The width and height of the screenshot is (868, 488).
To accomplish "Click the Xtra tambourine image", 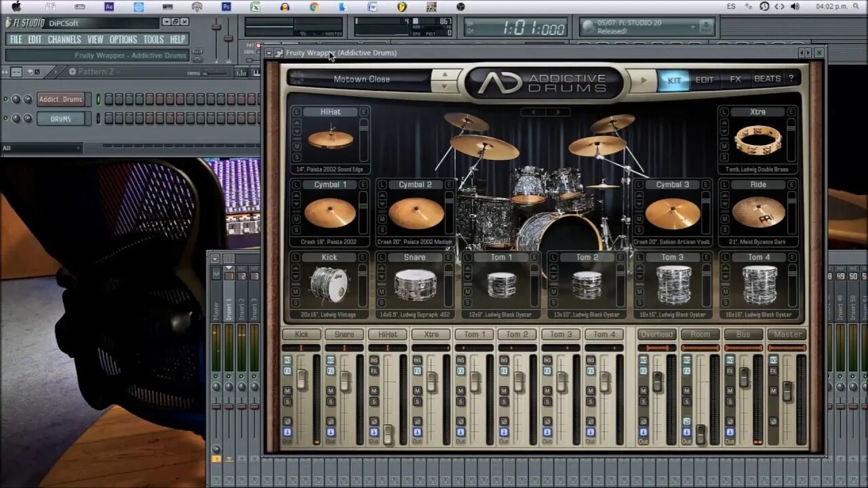I will [x=757, y=140].
